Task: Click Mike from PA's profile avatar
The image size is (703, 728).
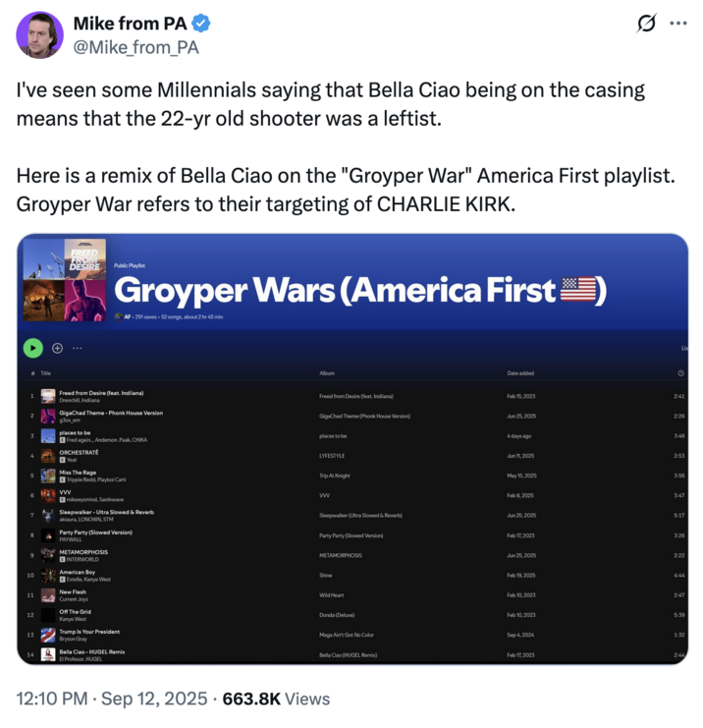Action: point(40,34)
